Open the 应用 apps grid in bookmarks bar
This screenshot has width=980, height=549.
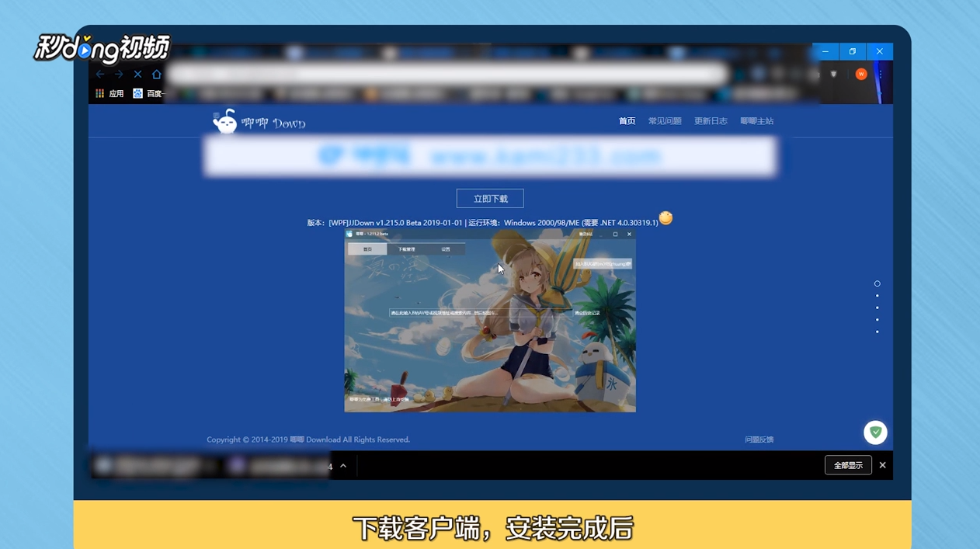109,93
